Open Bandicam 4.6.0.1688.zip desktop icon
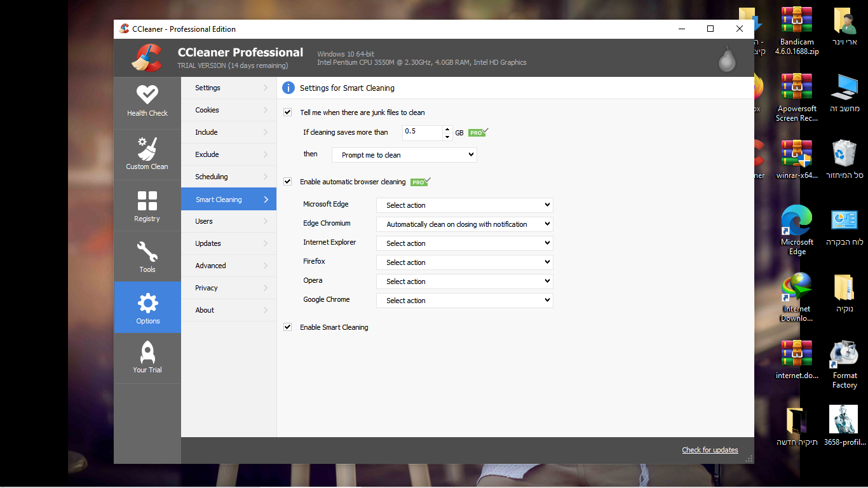 797,31
